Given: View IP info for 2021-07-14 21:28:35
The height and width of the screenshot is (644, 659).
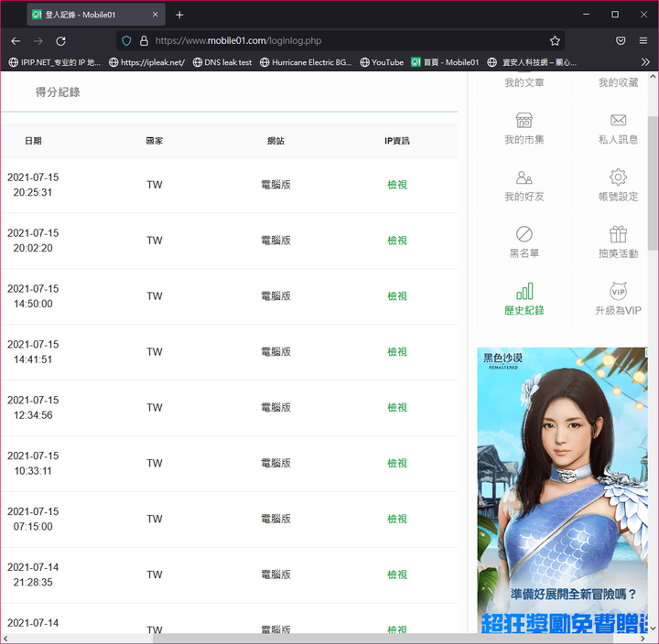Looking at the screenshot, I should [x=397, y=574].
